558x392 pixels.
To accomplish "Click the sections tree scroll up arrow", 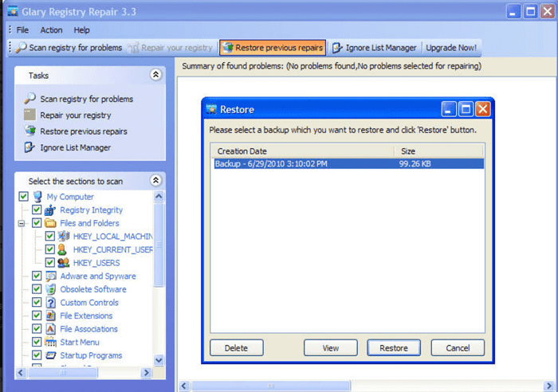I will [159, 196].
